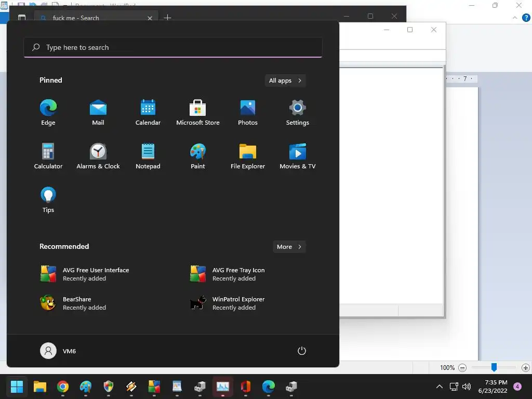Viewport: 532px width, 399px height.
Task: Close the 'fuck me - Search' browser tab
Action: tap(150, 18)
